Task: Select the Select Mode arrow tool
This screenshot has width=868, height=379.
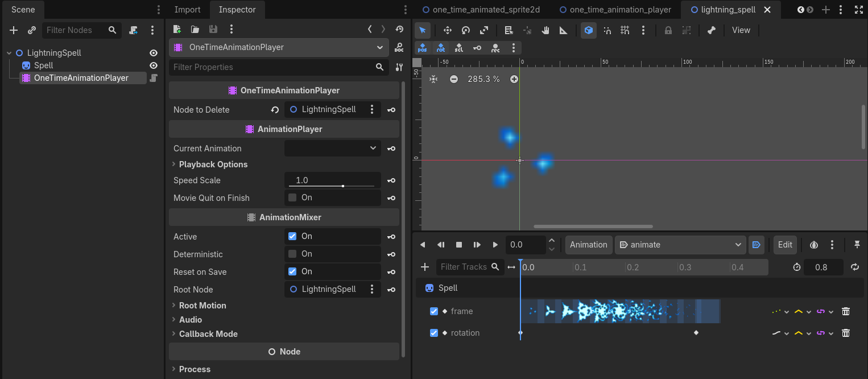Action: [x=423, y=30]
